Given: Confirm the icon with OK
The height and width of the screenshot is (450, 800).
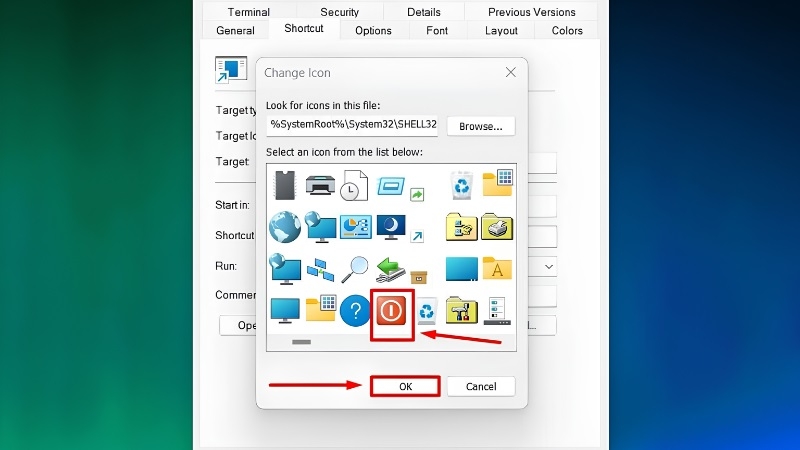Looking at the screenshot, I should [x=405, y=386].
